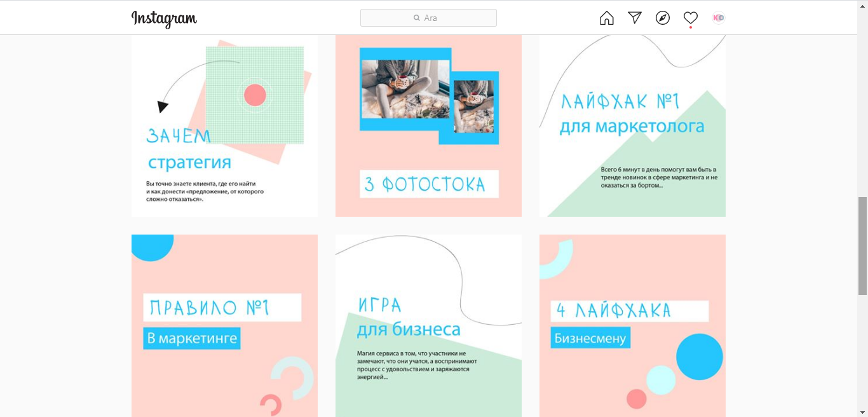Open the ЛАЙФХАК №1 для маркетолога post
This screenshot has width=868, height=417.
(x=632, y=126)
